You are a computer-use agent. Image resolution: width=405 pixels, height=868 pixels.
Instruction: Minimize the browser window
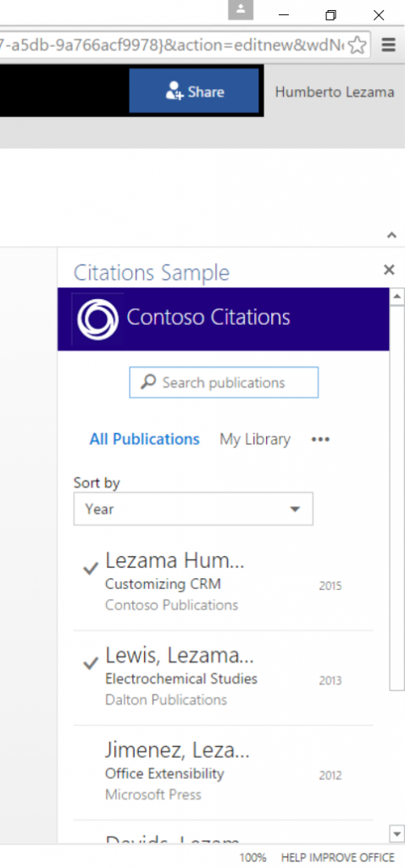pyautogui.click(x=284, y=15)
